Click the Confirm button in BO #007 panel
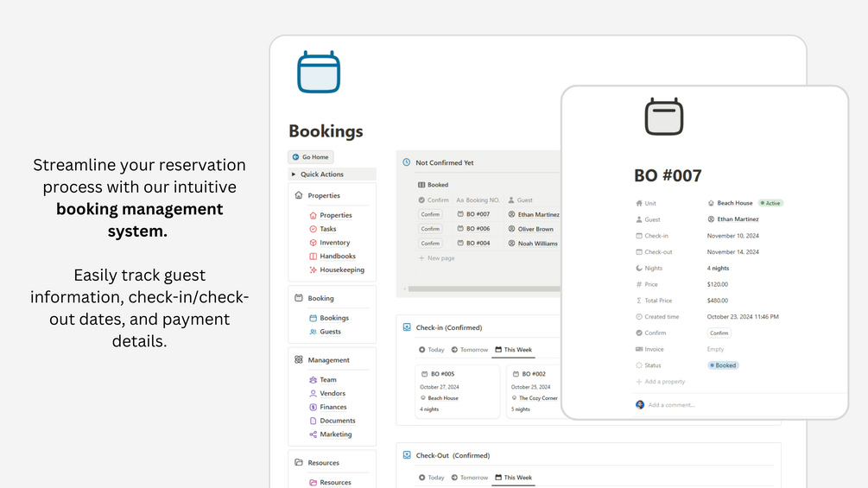The height and width of the screenshot is (488, 868). [x=719, y=333]
